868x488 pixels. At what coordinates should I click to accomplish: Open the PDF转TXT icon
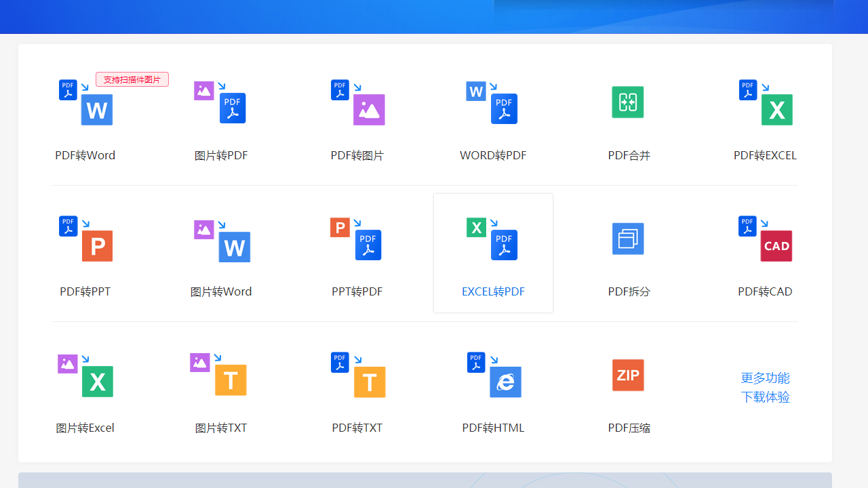point(358,375)
